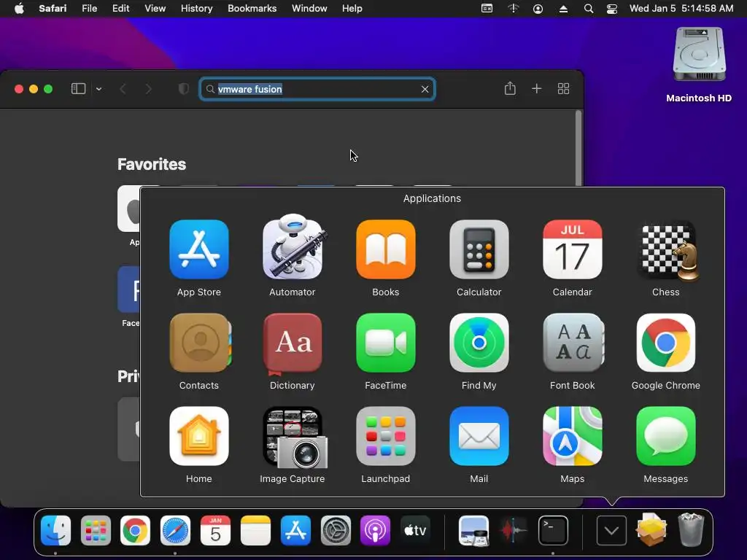Collapse the Applications stack via Dock arrow
This screenshot has width=747, height=560.
(612, 530)
